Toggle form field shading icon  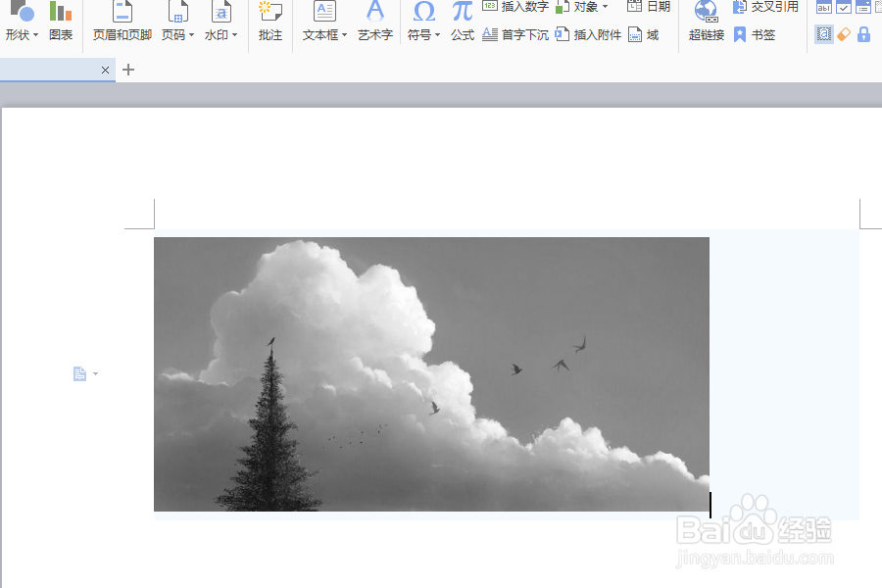(x=824, y=34)
